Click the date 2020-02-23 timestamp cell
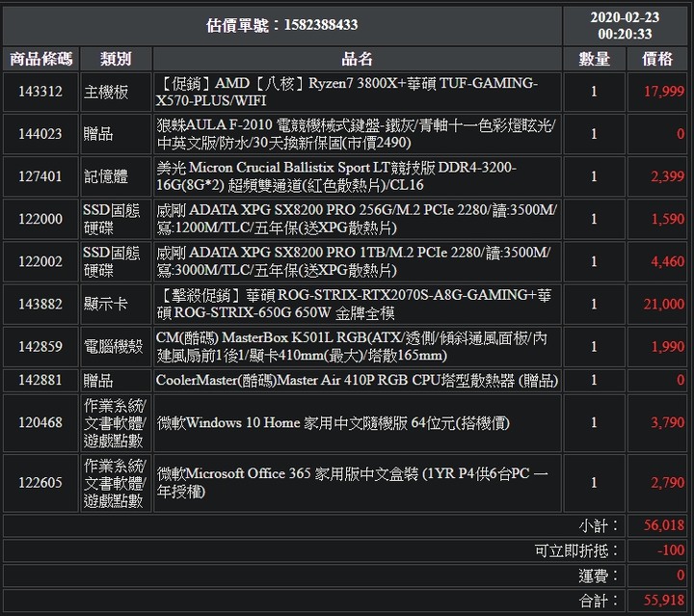Image resolution: width=694 pixels, height=616 pixels. [625, 25]
